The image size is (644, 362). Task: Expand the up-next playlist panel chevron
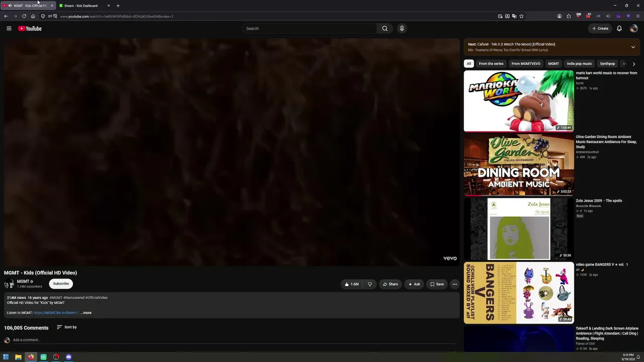point(633,47)
